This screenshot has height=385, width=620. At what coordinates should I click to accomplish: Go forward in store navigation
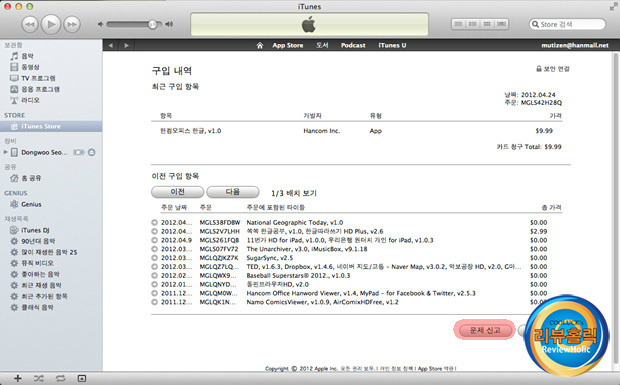pos(127,45)
